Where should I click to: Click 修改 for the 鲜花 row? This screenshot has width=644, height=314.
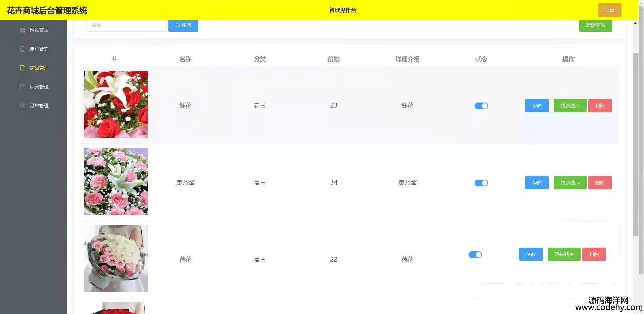click(537, 106)
